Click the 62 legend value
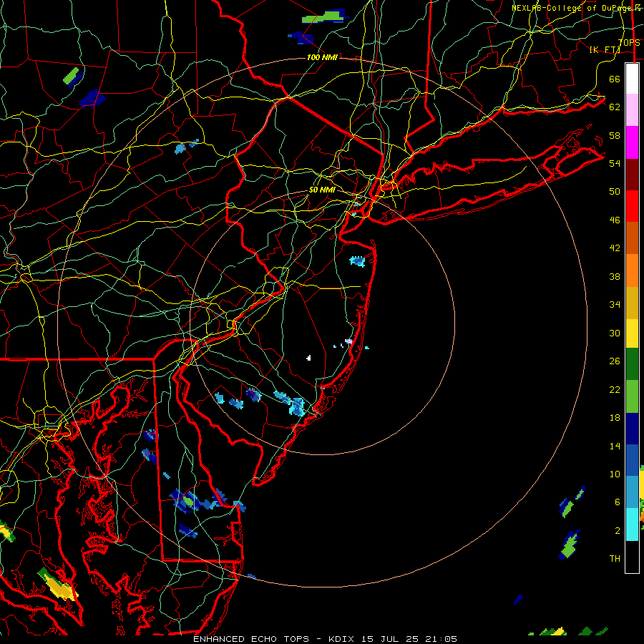 point(615,107)
